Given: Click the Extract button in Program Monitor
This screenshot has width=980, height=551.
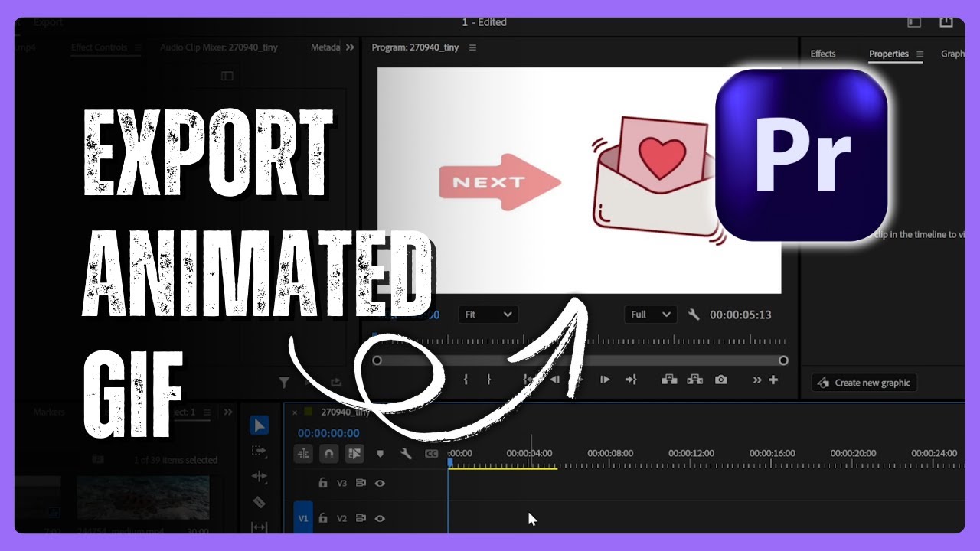Looking at the screenshot, I should point(695,380).
